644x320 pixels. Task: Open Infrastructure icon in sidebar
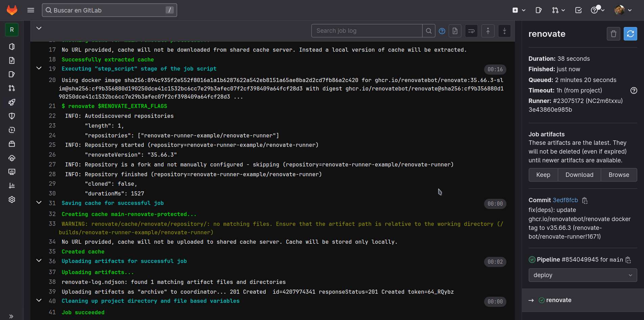point(12,158)
